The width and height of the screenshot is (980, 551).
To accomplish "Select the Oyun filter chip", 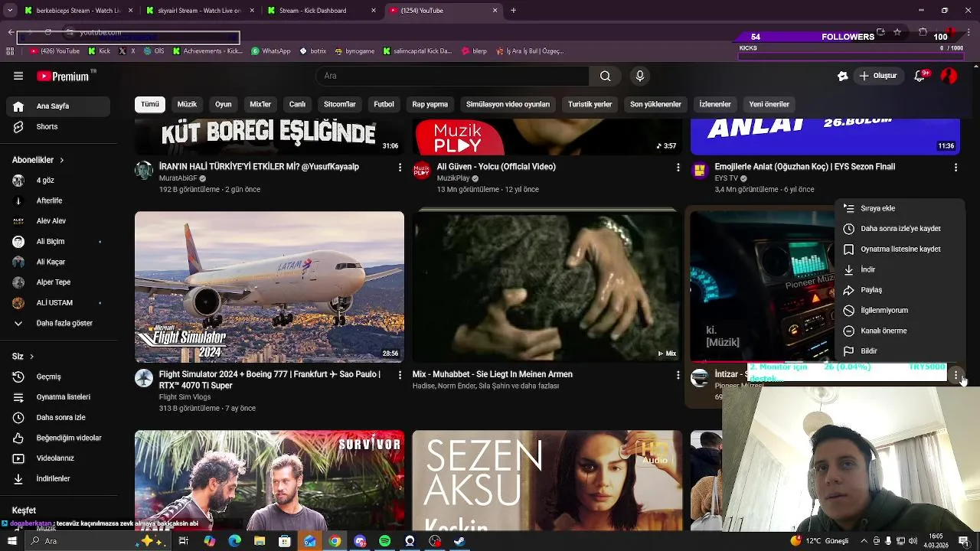I will coord(224,104).
